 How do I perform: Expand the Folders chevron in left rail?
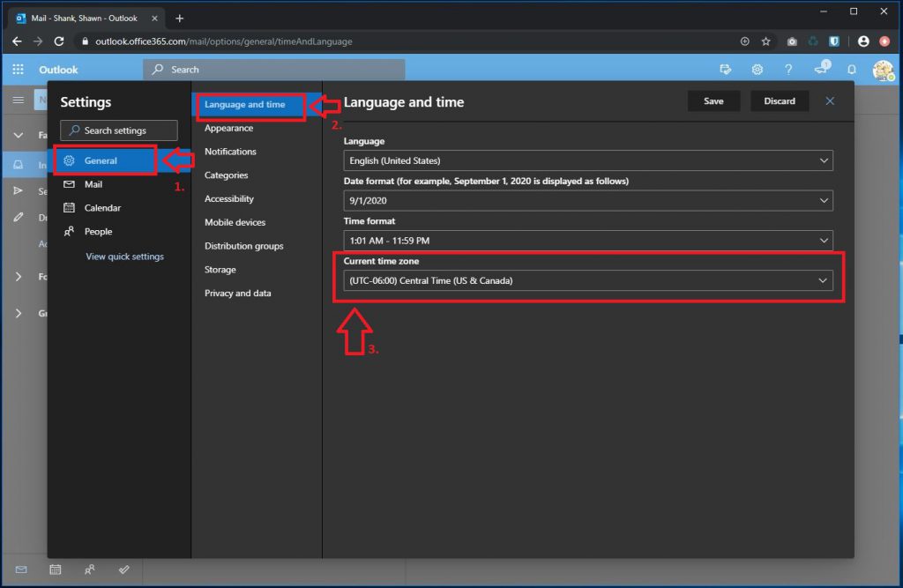(x=19, y=277)
